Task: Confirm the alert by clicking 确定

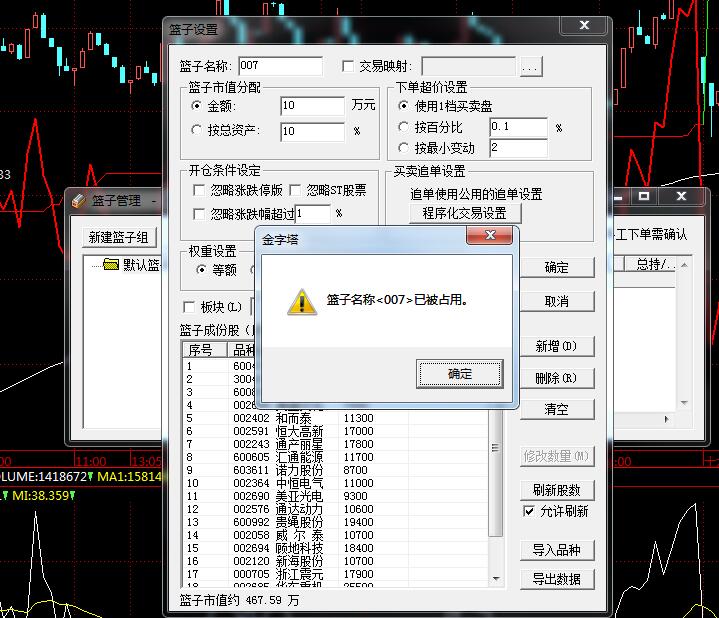Action: (x=445, y=373)
